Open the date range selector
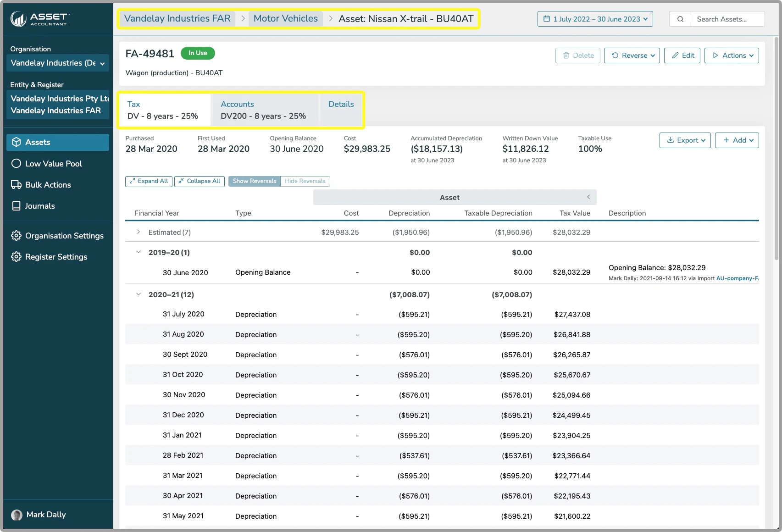782x532 pixels. click(595, 19)
